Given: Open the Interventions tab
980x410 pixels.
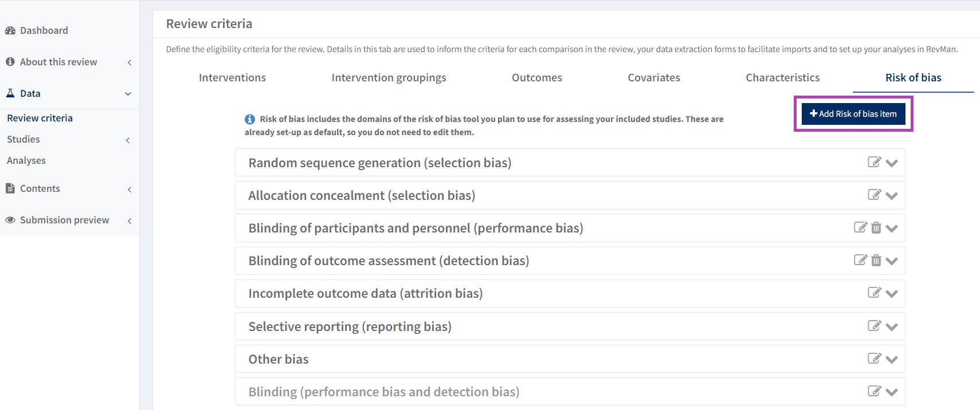Looking at the screenshot, I should coord(232,78).
